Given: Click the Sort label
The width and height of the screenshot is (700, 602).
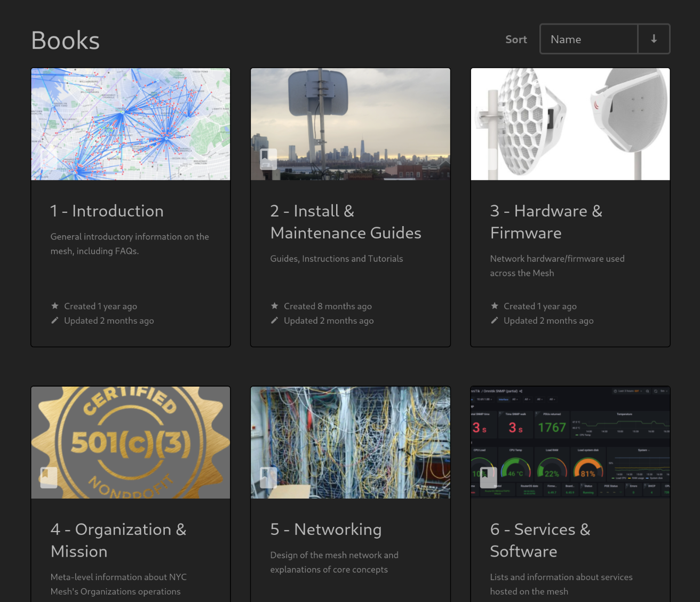Looking at the screenshot, I should [516, 39].
